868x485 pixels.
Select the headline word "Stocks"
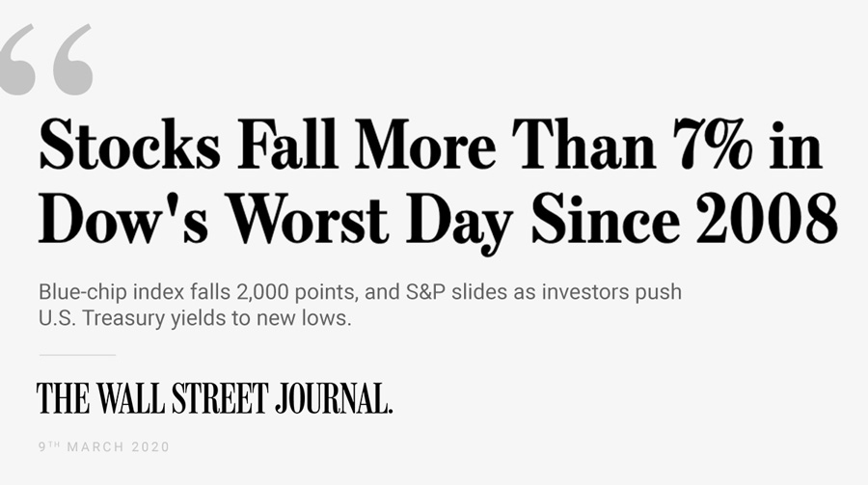130,145
